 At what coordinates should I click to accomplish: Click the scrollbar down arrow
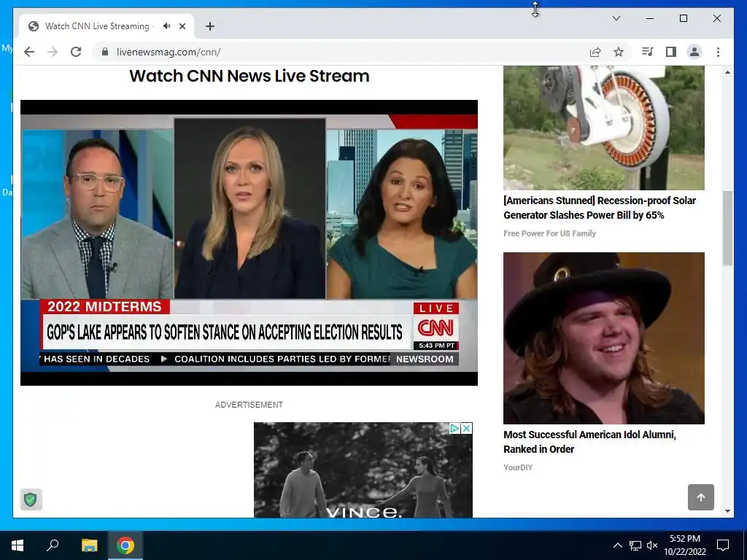727,511
